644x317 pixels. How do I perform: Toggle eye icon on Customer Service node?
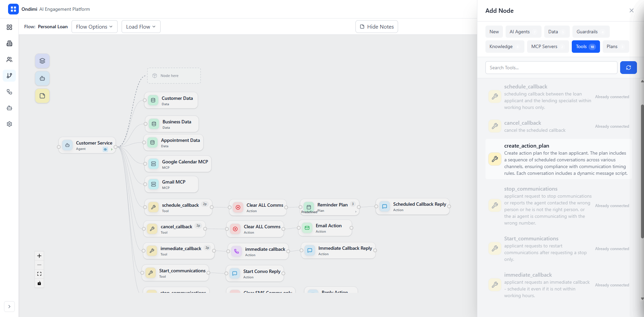(105, 149)
